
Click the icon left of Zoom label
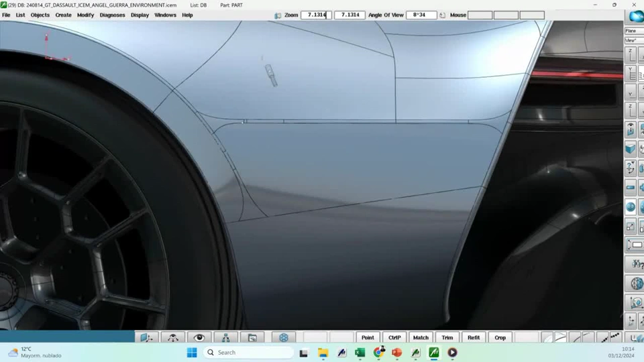(x=278, y=15)
